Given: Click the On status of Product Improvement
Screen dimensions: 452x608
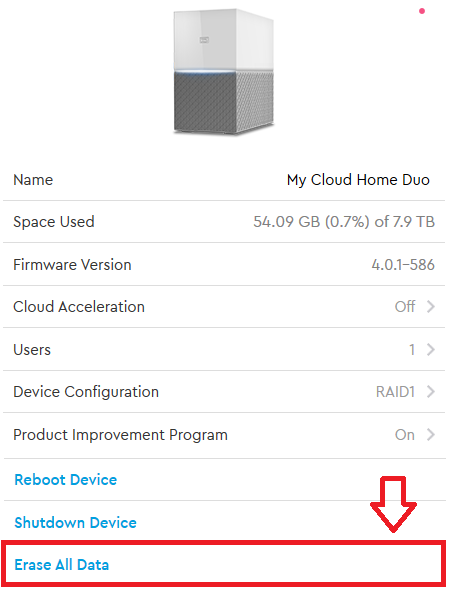Looking at the screenshot, I should [405, 435].
